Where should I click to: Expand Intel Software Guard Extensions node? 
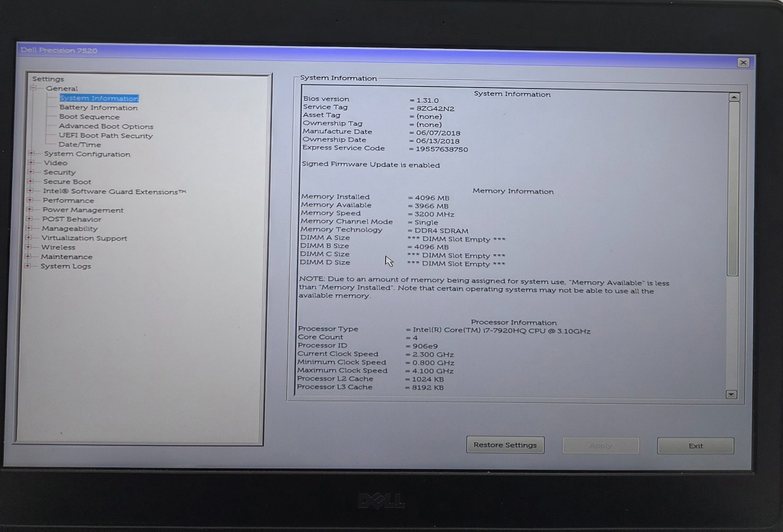point(30,191)
